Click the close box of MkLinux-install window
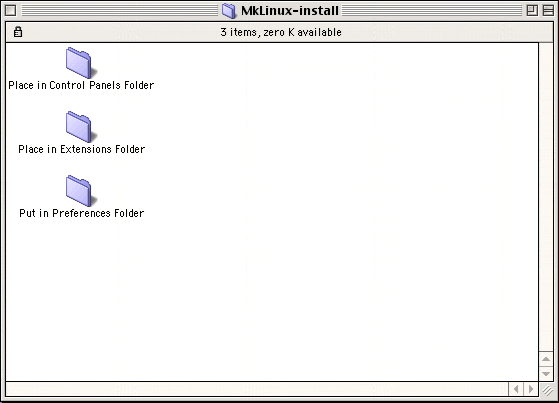The image size is (559, 403). pyautogui.click(x=10, y=10)
